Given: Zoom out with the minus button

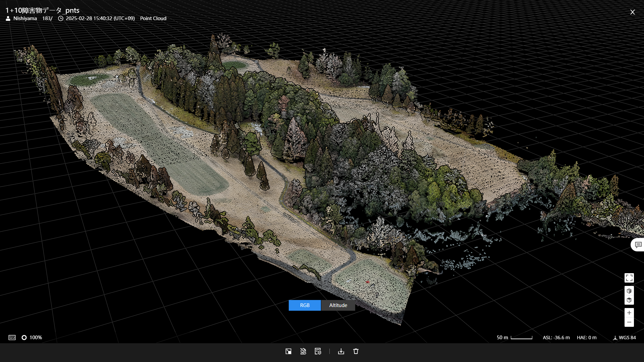Looking at the screenshot, I should point(629,322).
